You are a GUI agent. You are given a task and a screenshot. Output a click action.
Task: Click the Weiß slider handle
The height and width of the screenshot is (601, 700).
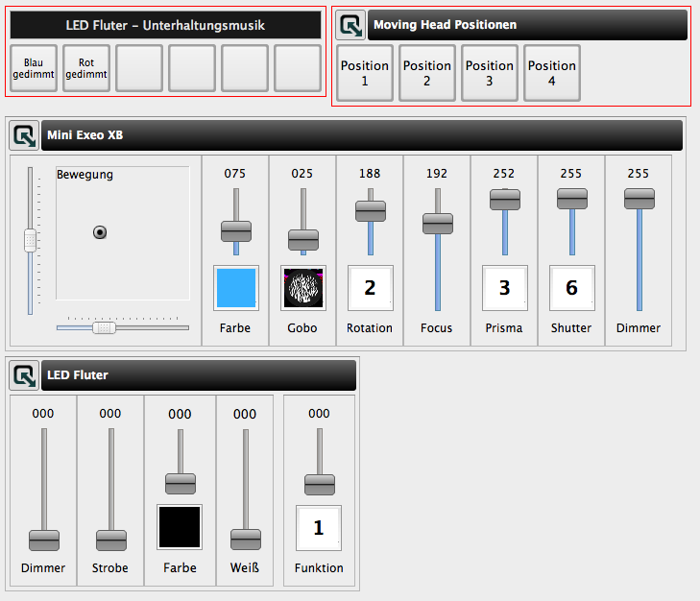pyautogui.click(x=246, y=540)
